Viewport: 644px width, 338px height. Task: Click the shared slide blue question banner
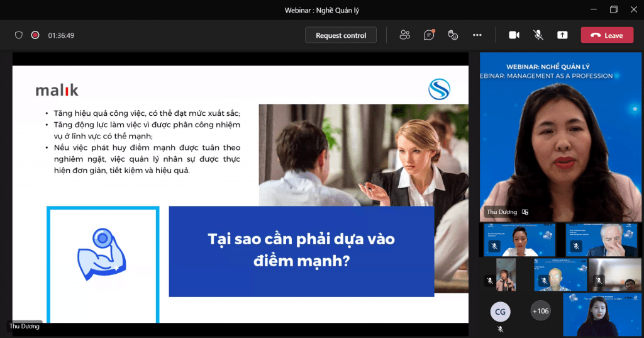pyautogui.click(x=301, y=251)
